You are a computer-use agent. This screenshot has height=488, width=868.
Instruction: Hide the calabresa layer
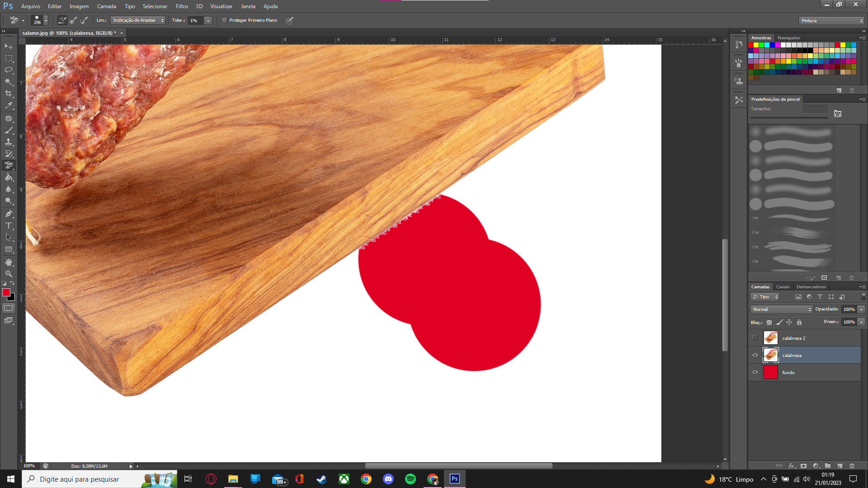point(755,355)
